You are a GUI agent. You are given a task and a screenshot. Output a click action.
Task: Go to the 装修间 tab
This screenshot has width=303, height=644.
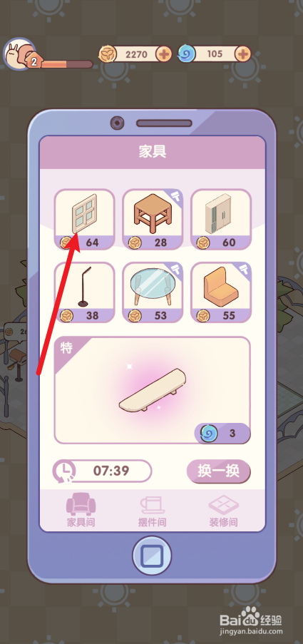224,509
